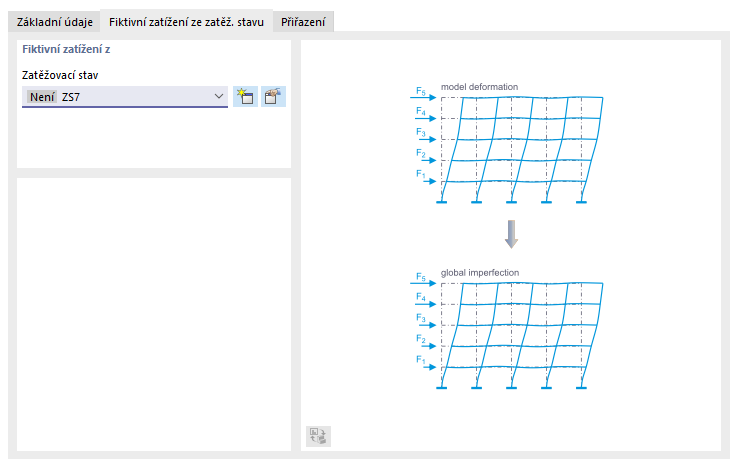Click the model deformation frame diagram
Screen dimensions: 736x465
click(x=510, y=150)
